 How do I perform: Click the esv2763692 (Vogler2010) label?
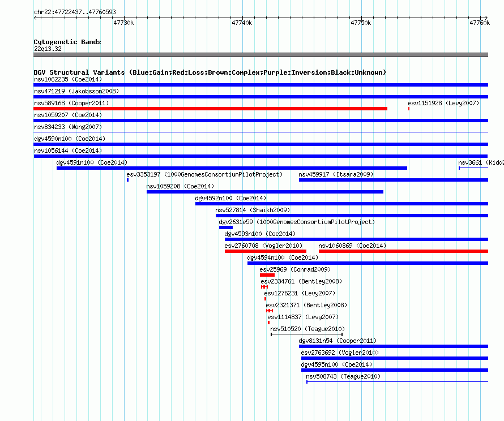(x=340, y=353)
